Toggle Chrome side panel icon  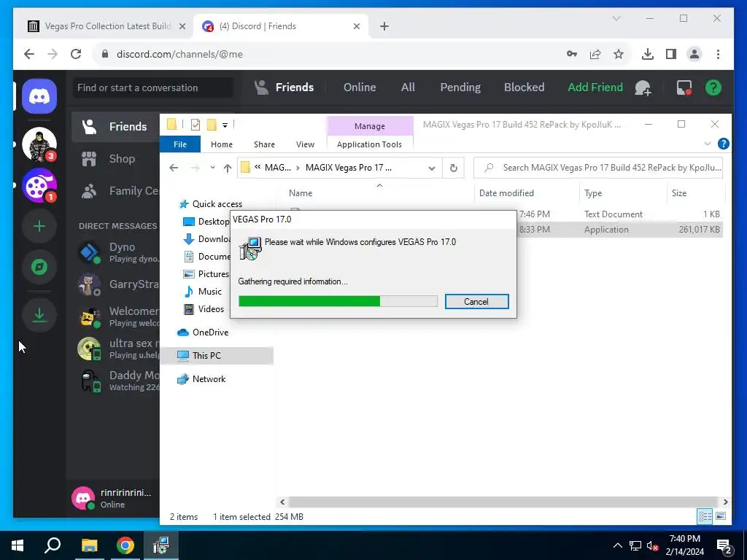pyautogui.click(x=671, y=54)
